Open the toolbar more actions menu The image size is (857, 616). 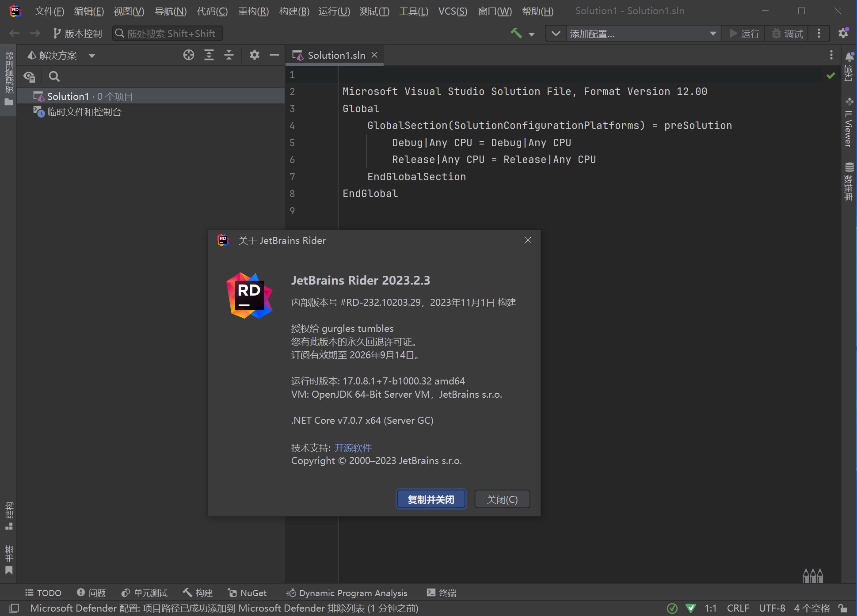(x=819, y=34)
